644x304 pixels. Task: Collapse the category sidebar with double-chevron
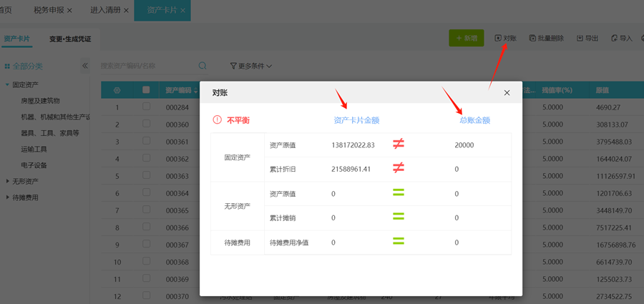pos(85,66)
